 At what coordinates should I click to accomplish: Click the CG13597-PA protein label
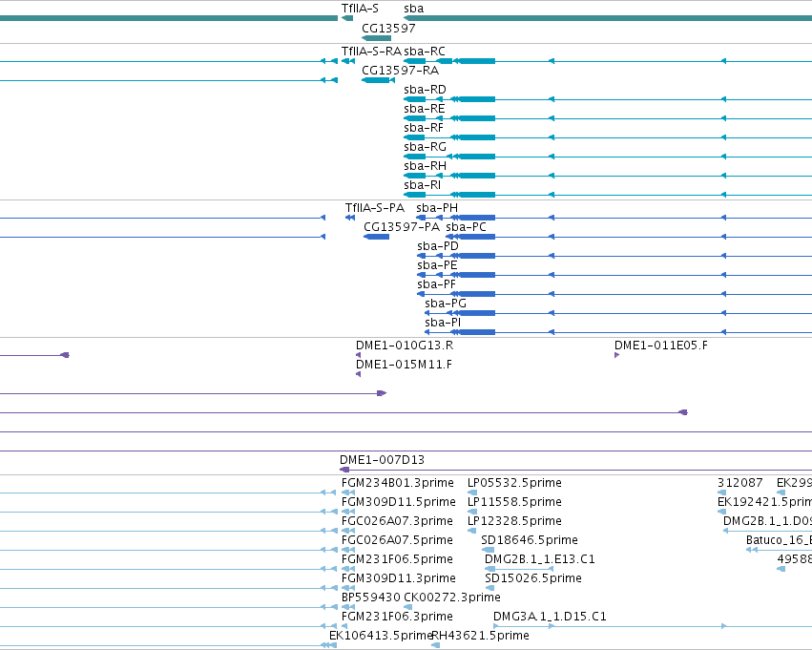[x=402, y=227]
